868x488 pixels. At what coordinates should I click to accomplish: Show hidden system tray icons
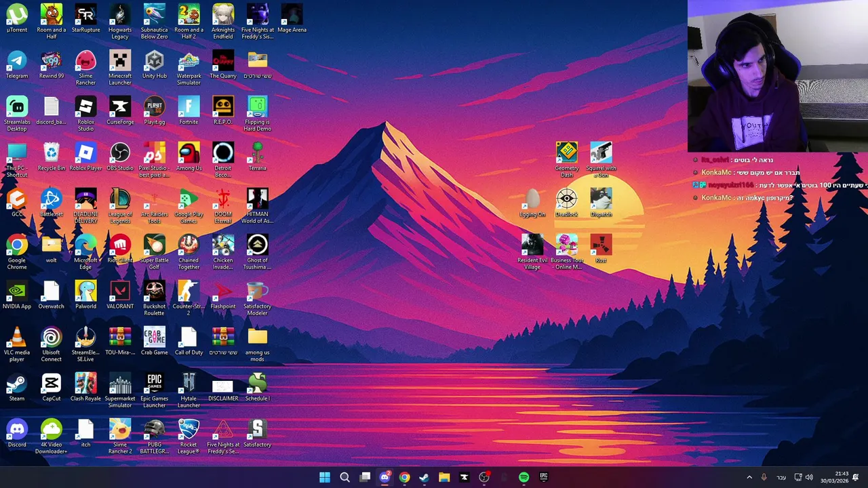[749, 477]
